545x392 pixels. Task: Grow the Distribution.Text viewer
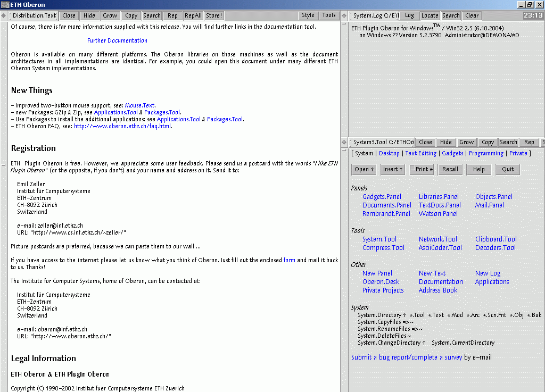pyautogui.click(x=110, y=15)
